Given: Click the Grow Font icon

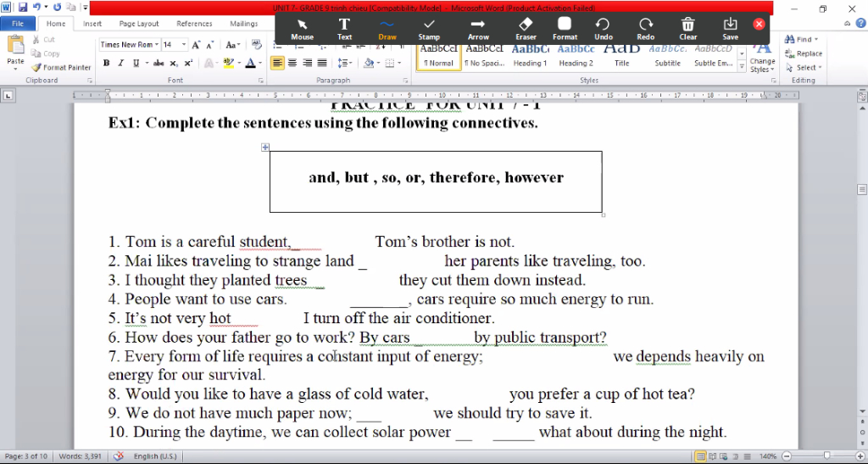Looking at the screenshot, I should [196, 45].
